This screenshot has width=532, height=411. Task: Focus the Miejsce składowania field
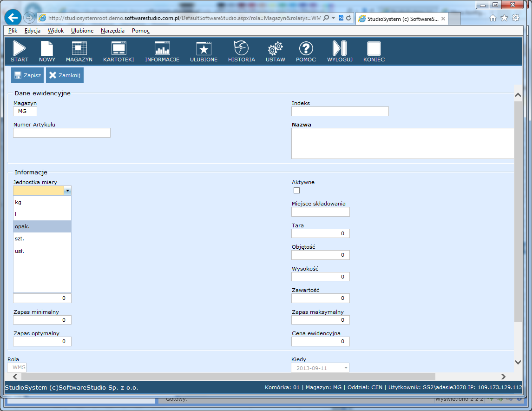[x=320, y=212]
